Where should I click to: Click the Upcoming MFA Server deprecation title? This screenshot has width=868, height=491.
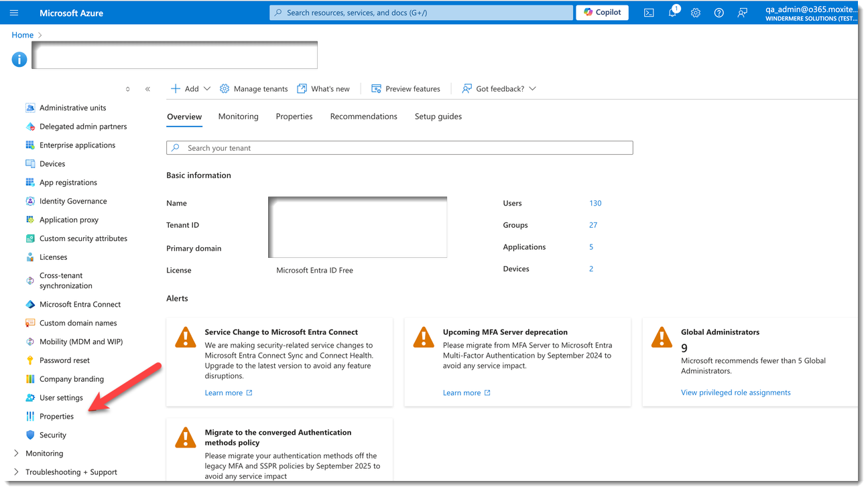tap(505, 332)
